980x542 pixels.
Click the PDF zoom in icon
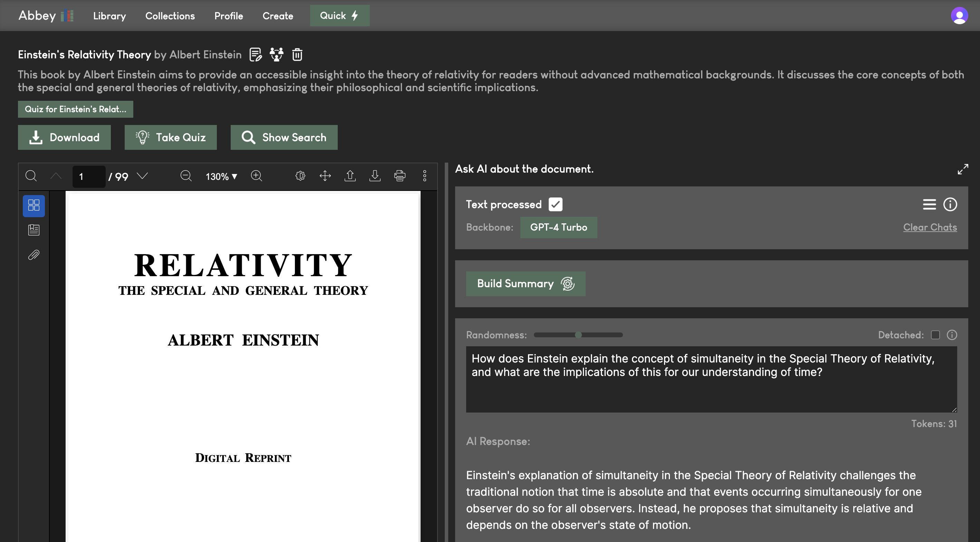tap(257, 176)
